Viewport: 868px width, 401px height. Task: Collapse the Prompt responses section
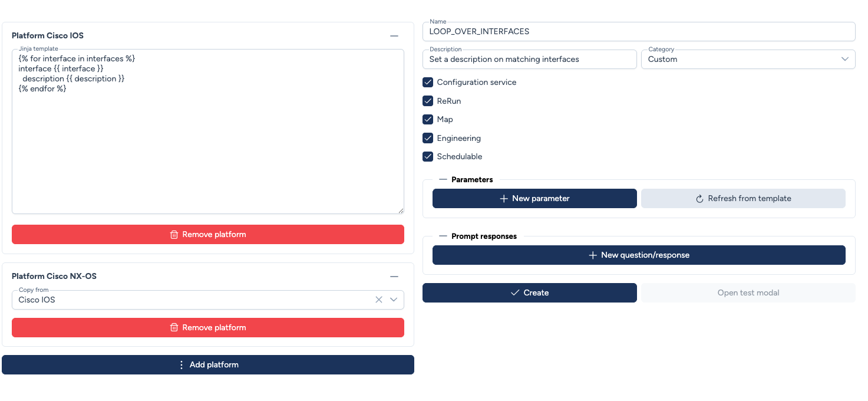point(443,236)
